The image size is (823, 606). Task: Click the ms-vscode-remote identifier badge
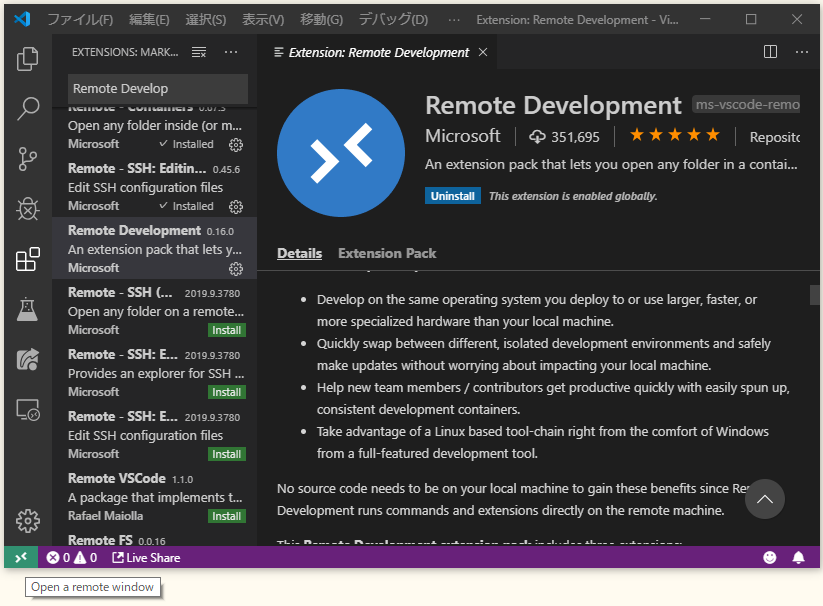(x=746, y=104)
